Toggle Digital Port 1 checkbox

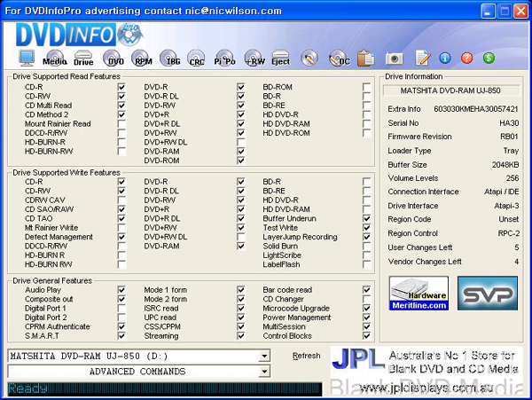pyautogui.click(x=121, y=308)
